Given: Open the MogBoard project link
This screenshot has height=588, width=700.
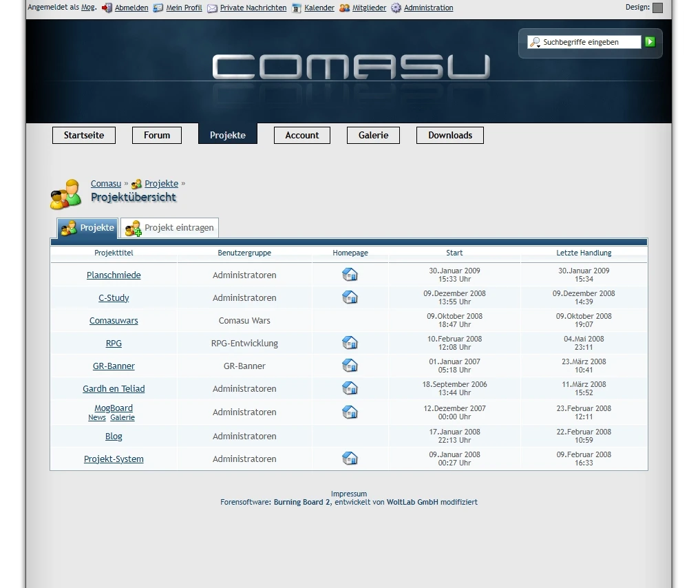Looking at the screenshot, I should (x=114, y=408).
